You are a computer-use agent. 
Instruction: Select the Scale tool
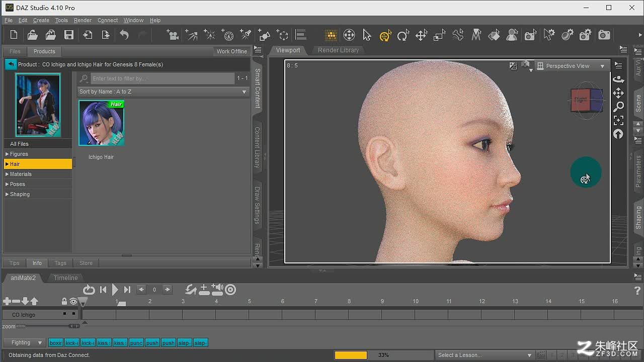(439, 35)
